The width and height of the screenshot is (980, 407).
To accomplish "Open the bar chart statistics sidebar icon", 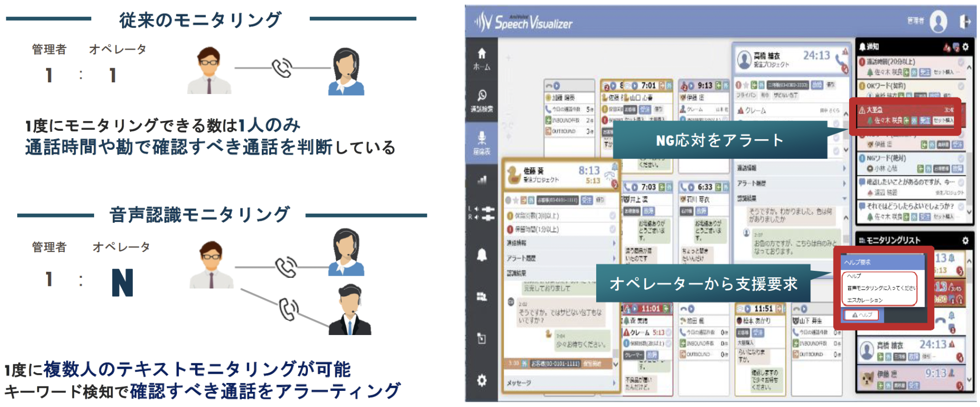I will coord(482,180).
